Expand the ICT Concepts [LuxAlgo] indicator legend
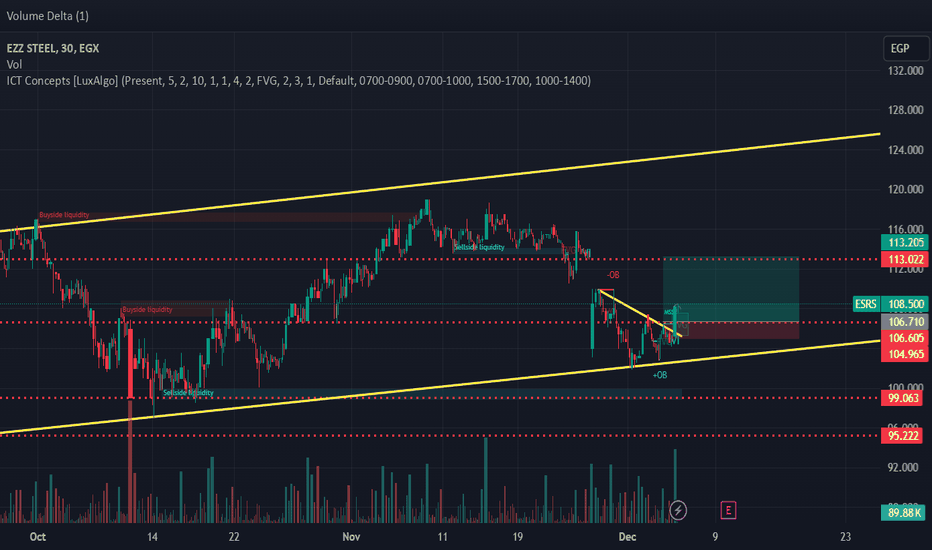Image resolution: width=932 pixels, height=550 pixels. (298, 81)
